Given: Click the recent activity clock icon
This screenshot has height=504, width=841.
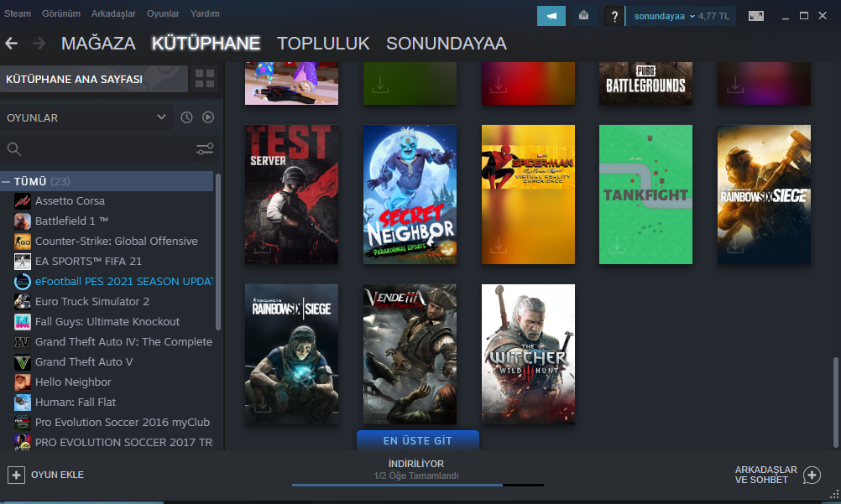Looking at the screenshot, I should point(186,117).
